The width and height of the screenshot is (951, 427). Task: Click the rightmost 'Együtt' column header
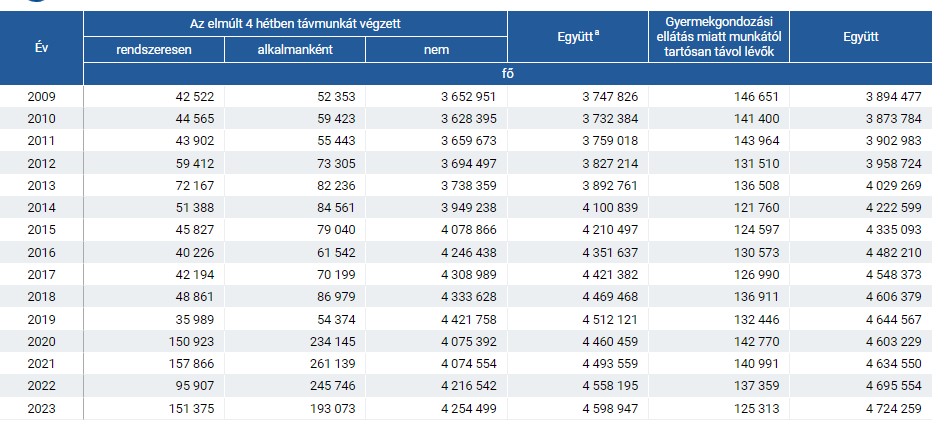[861, 36]
